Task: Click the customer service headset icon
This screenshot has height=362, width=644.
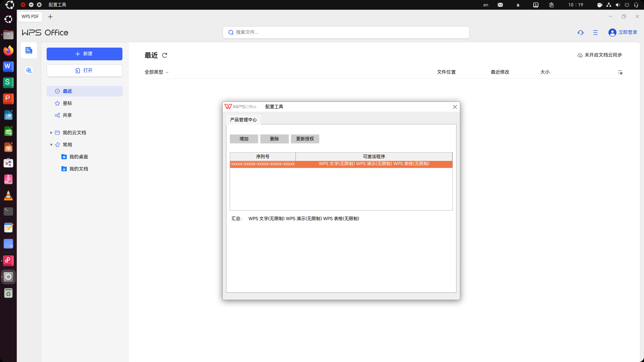Action: (581, 33)
